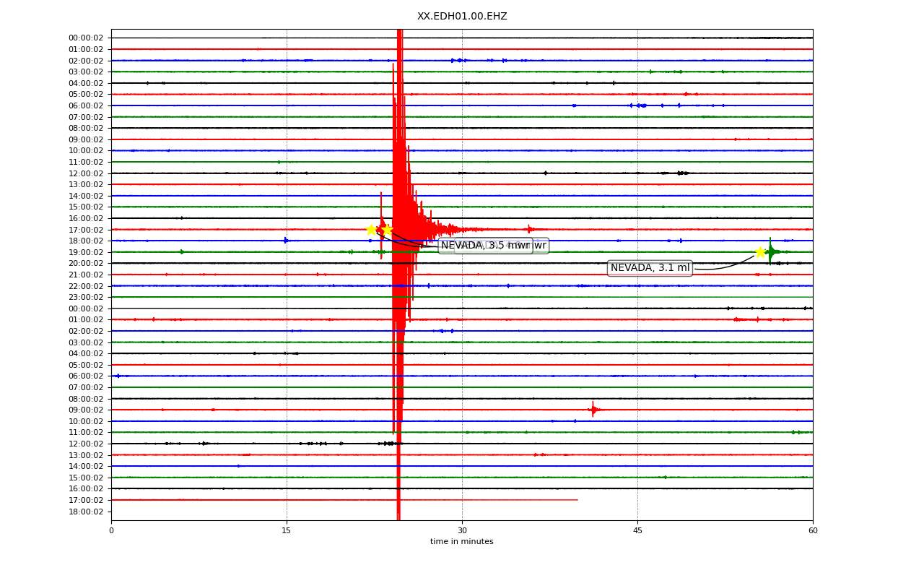Click the x-axis tick label 45
The width and height of the screenshot is (924, 578).
pos(637,531)
